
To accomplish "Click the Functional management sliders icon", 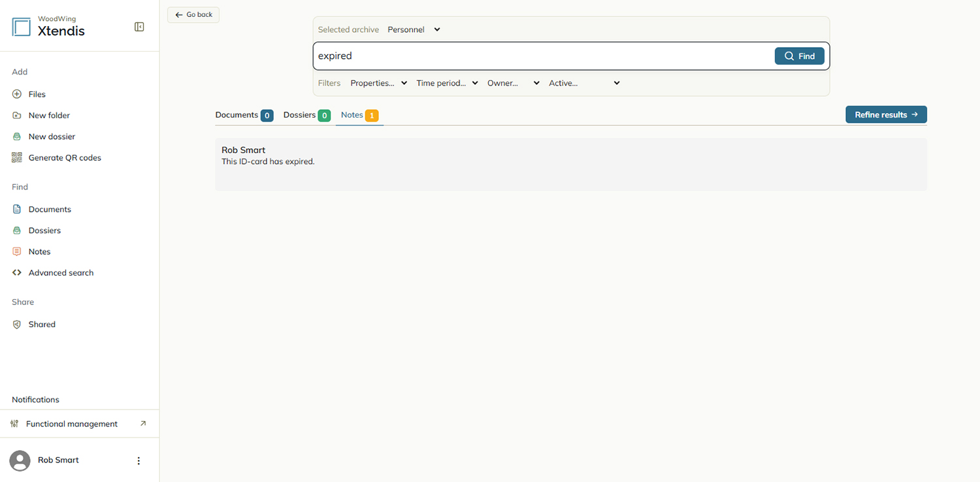I will coord(14,424).
